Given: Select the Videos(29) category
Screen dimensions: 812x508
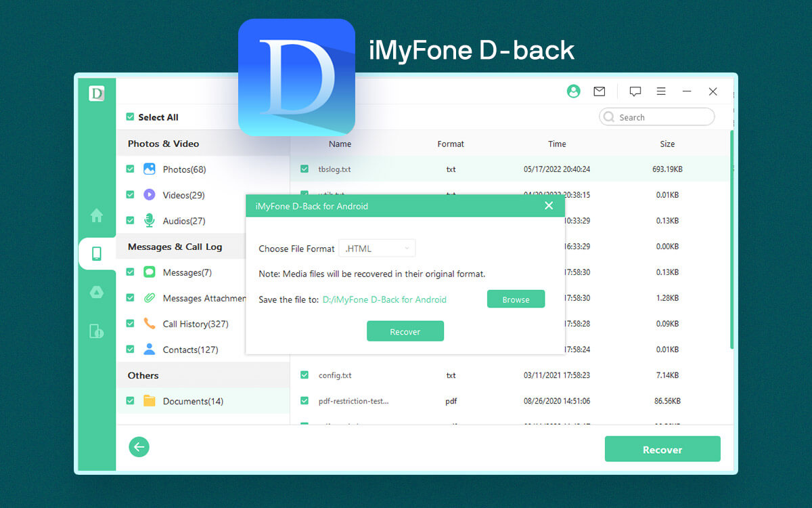Looking at the screenshot, I should pos(183,195).
